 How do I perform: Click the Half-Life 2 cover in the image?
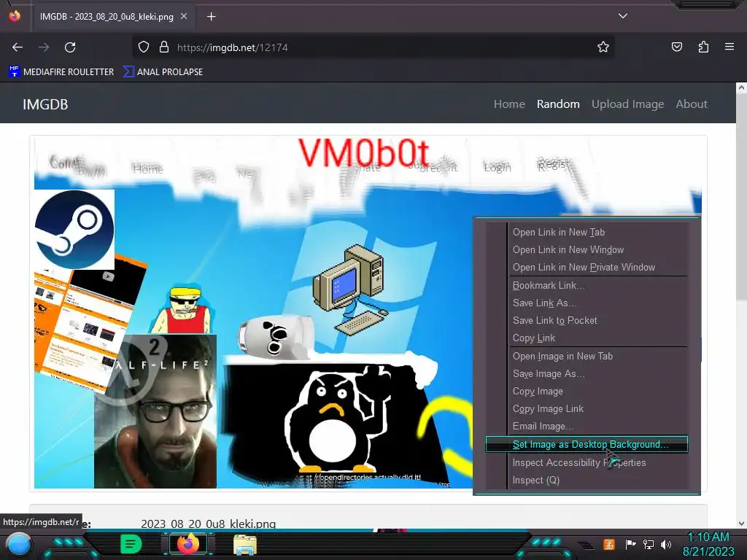[155, 411]
